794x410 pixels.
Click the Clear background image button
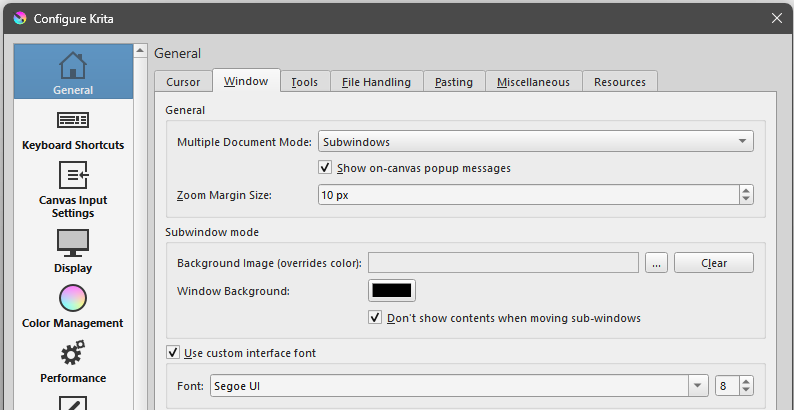tap(713, 263)
